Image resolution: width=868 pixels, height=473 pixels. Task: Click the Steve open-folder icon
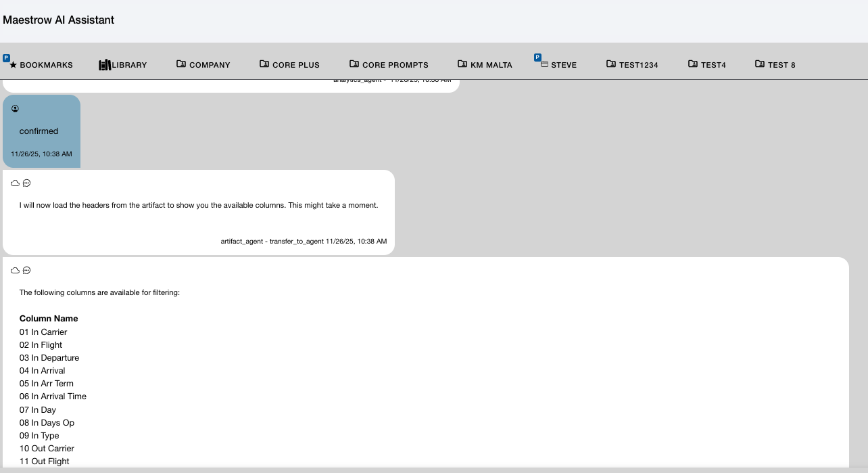click(x=544, y=64)
